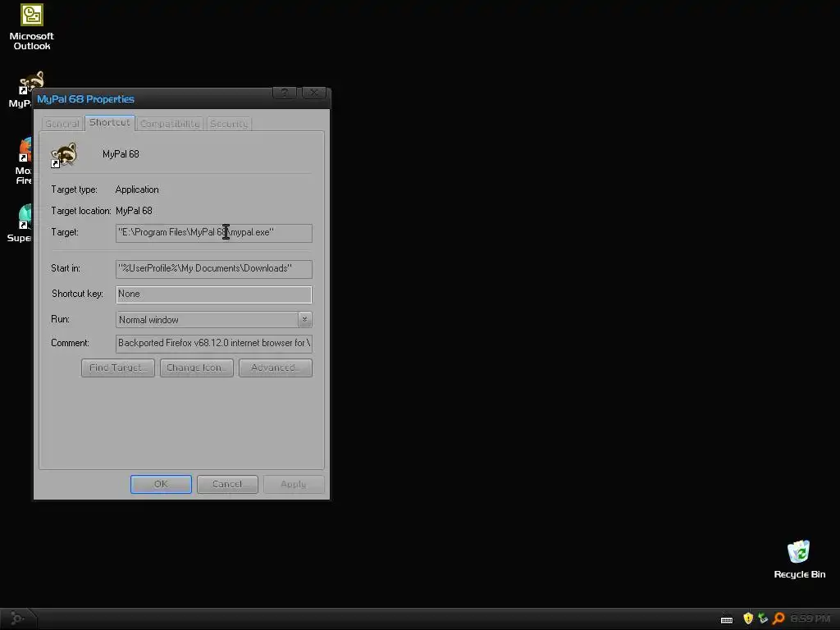Image resolution: width=840 pixels, height=630 pixels.
Task: Click the Change Icon button
Action: click(197, 368)
